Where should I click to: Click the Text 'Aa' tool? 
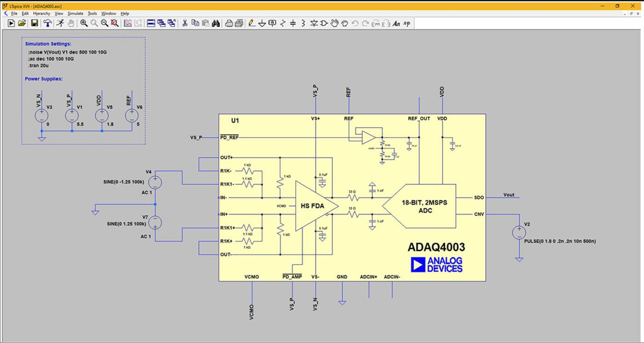click(x=396, y=23)
